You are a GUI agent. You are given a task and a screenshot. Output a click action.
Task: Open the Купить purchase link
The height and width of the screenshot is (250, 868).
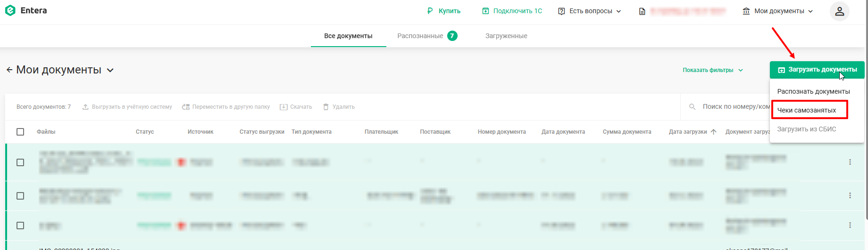[449, 11]
